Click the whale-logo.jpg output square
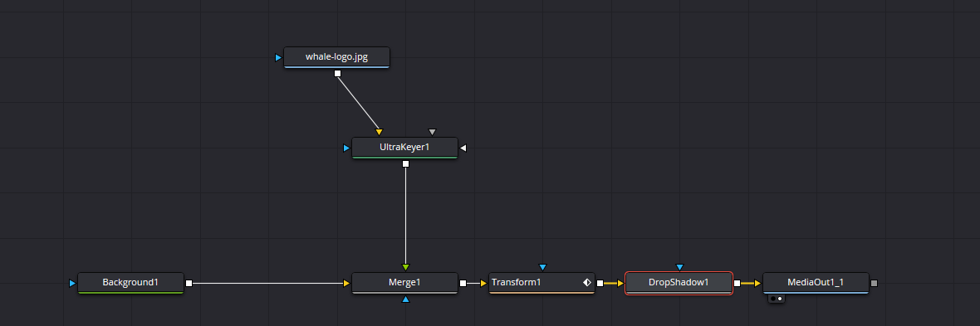 337,74
